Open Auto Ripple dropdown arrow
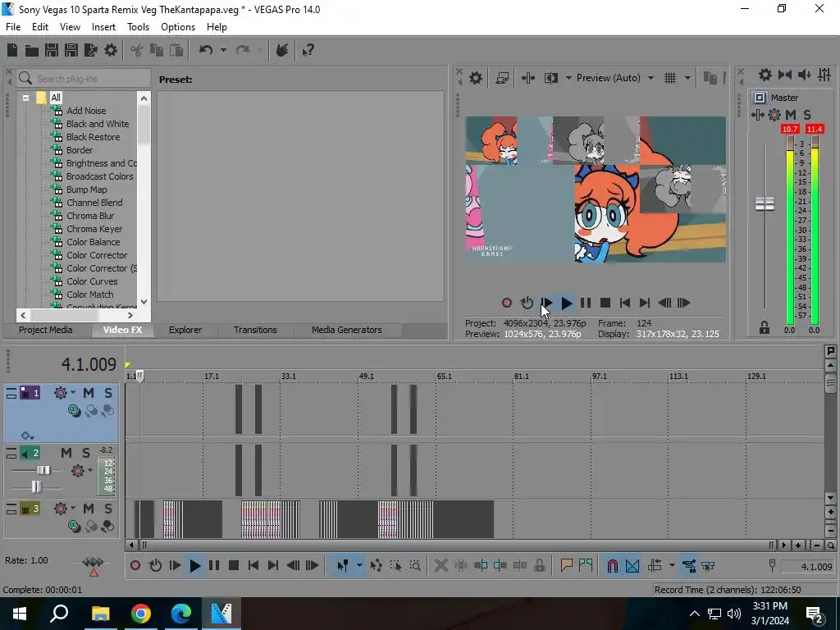Image resolution: width=840 pixels, height=630 pixels. (671, 566)
